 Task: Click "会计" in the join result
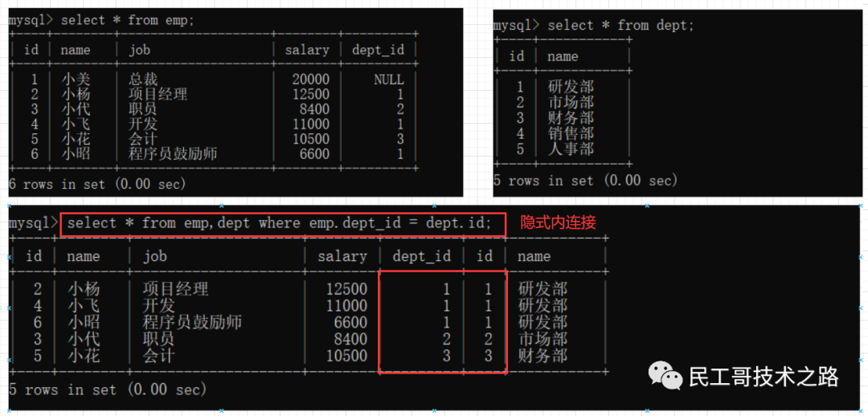tap(159, 355)
